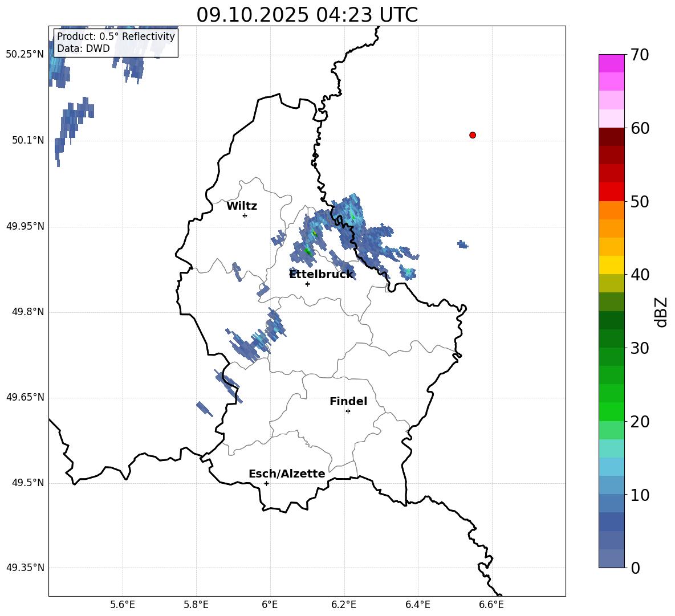Click the 49.95°N latitude label

pyautogui.click(x=25, y=226)
